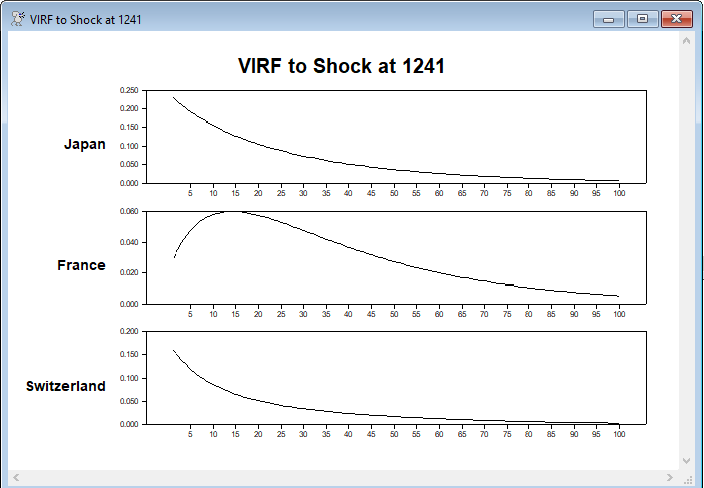
Task: Click the Japan row label
Action: click(x=84, y=144)
